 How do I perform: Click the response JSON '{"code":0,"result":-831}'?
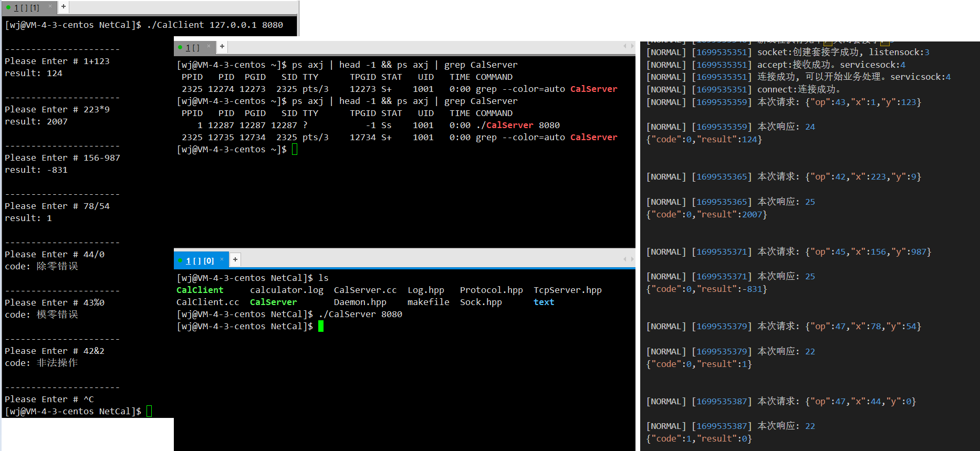[707, 289]
